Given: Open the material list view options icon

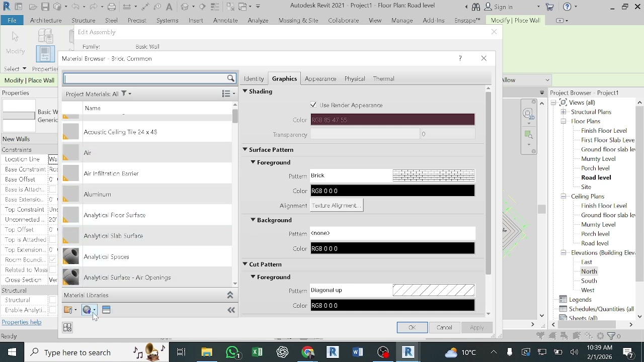Looking at the screenshot, I should (228, 94).
